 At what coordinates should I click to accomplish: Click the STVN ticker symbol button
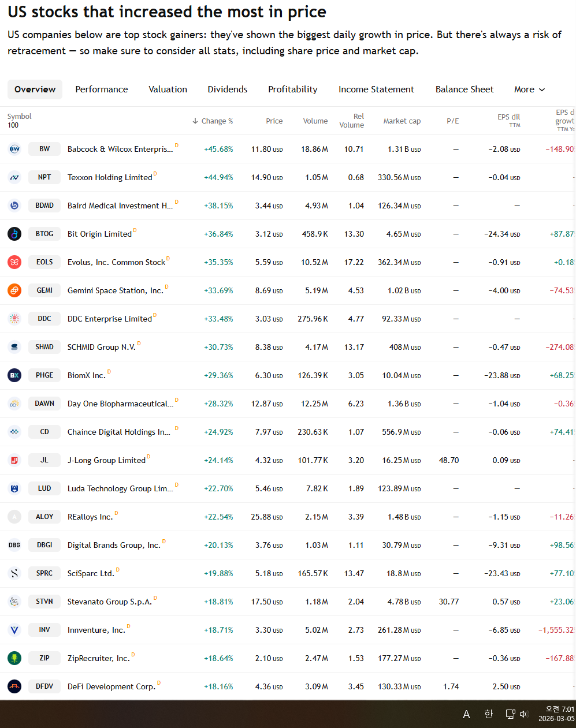[x=44, y=602]
